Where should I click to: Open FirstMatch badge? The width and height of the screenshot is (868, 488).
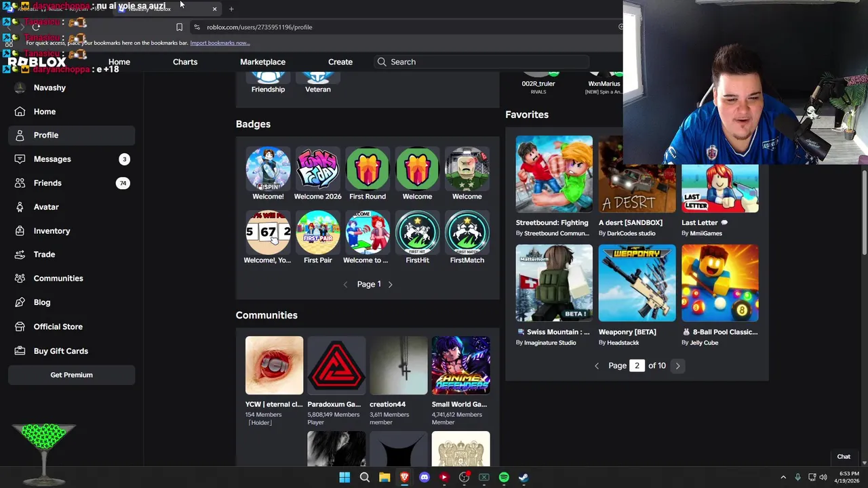[467, 237]
